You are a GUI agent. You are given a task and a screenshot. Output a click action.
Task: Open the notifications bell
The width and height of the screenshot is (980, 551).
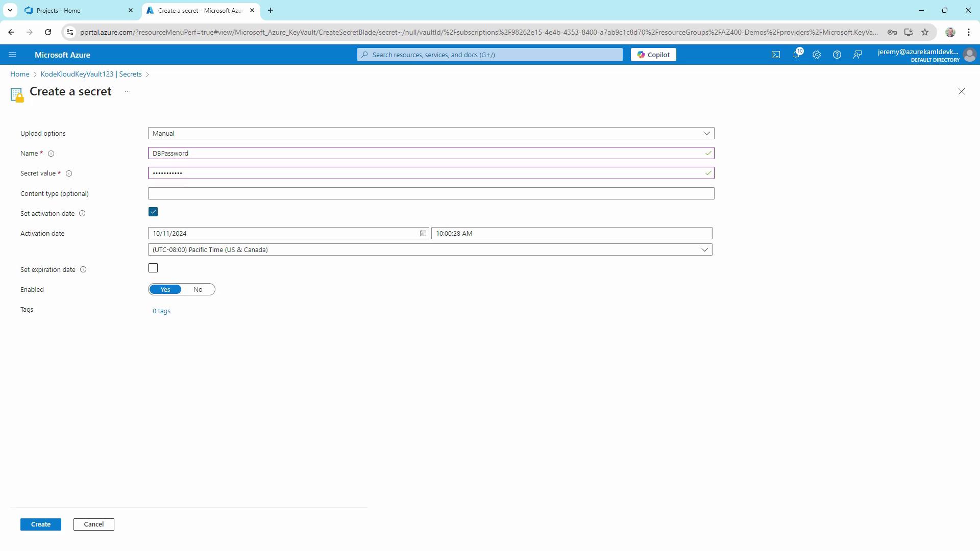pos(796,55)
